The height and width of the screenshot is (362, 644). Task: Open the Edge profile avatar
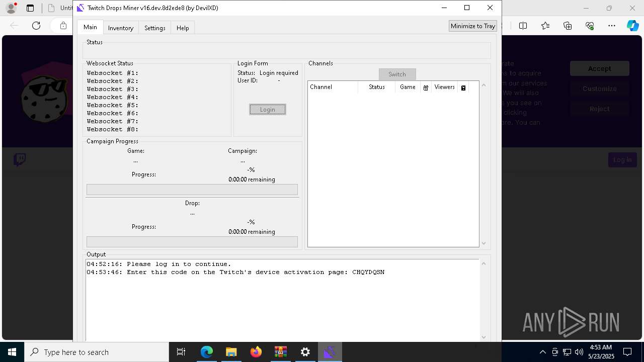click(x=11, y=8)
